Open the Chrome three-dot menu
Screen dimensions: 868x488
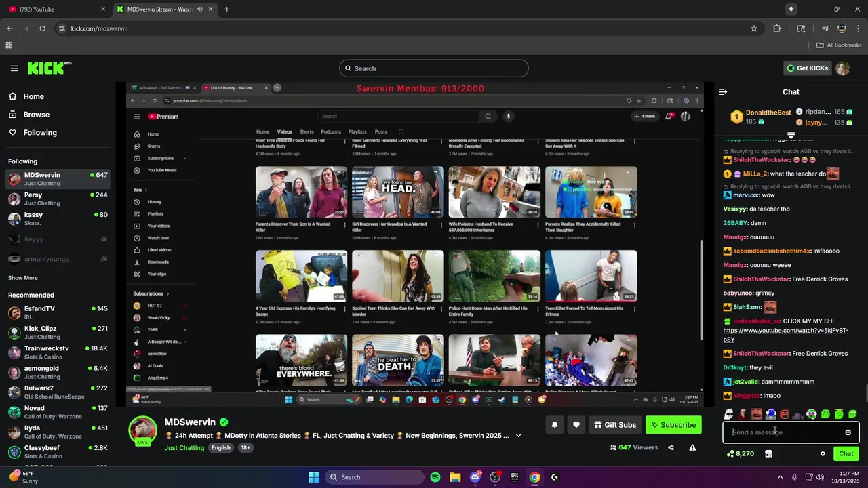click(859, 28)
